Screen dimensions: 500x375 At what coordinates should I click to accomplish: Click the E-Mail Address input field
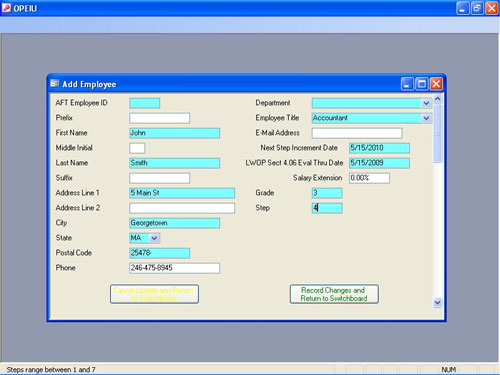point(357,133)
